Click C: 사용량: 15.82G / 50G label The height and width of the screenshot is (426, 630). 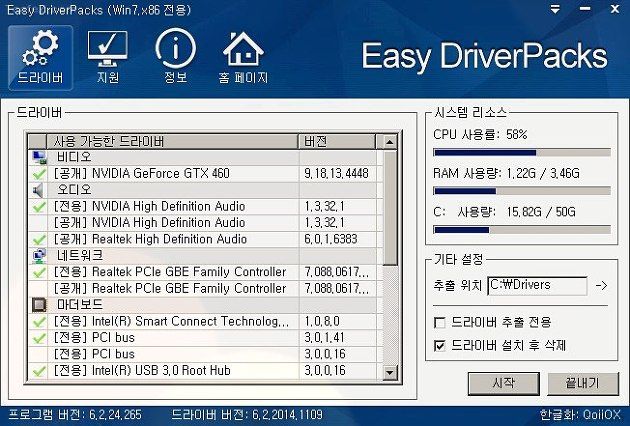pos(504,212)
